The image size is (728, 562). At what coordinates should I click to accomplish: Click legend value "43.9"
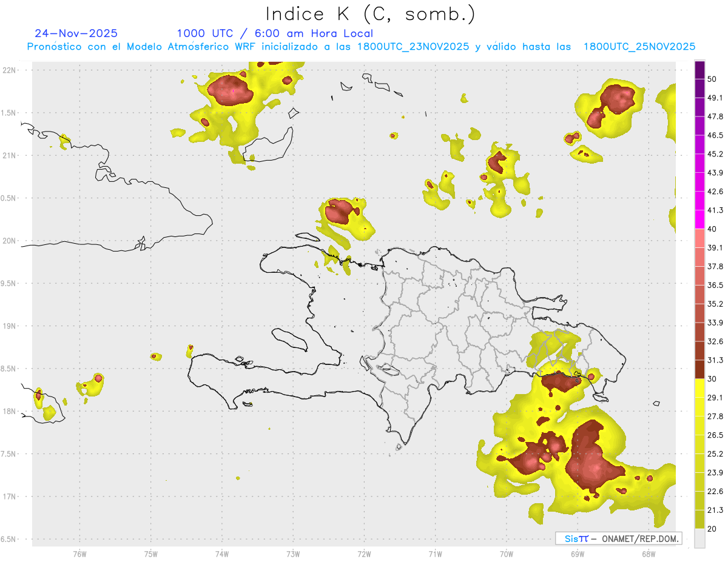click(715, 173)
